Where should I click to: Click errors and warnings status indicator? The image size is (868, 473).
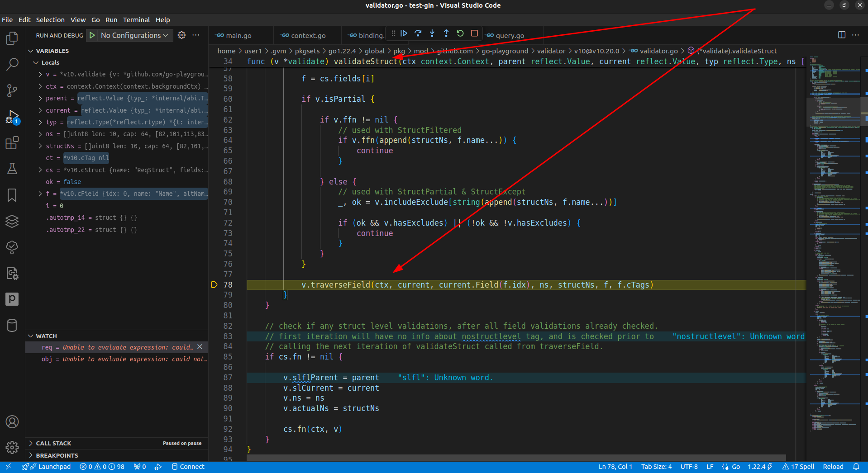coord(102,467)
